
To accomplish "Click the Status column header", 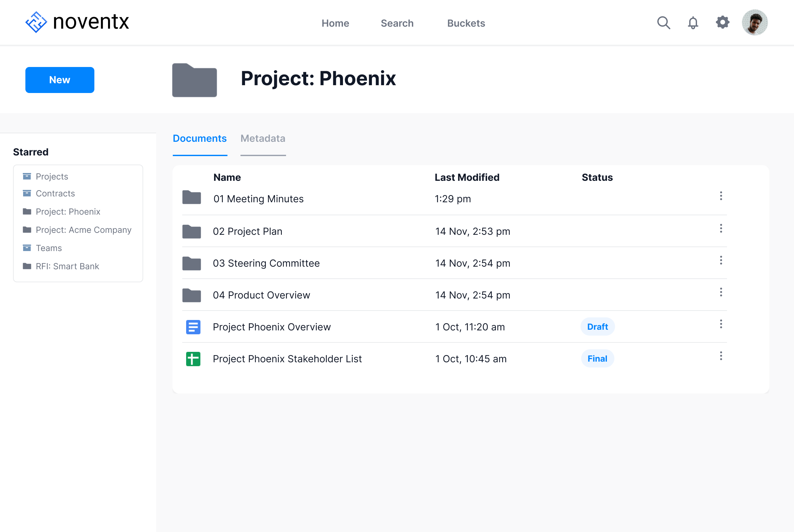I will point(597,178).
